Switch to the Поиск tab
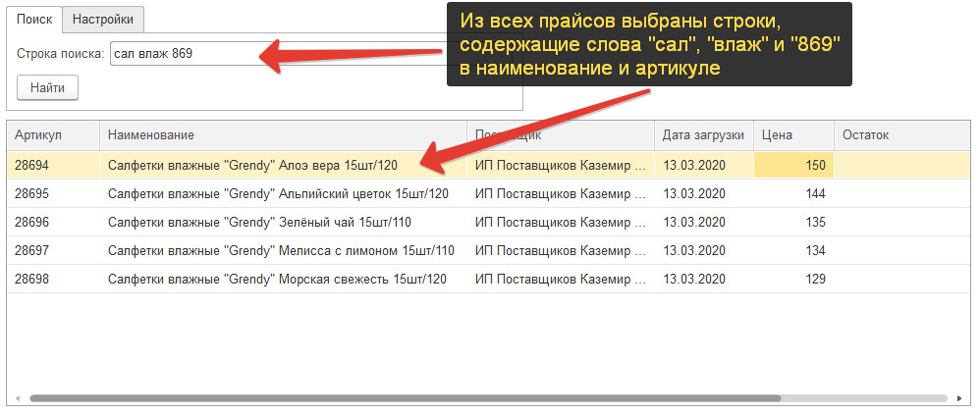 click(x=34, y=20)
